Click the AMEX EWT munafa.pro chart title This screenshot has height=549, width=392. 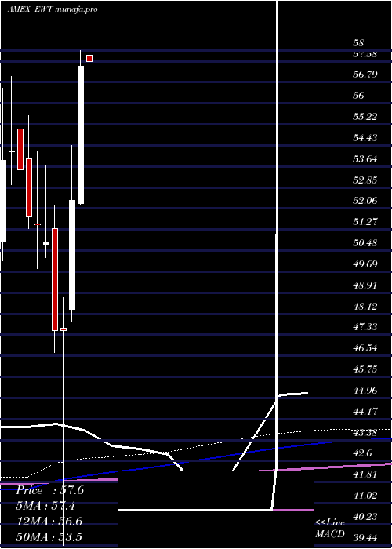pyautogui.click(x=53, y=9)
